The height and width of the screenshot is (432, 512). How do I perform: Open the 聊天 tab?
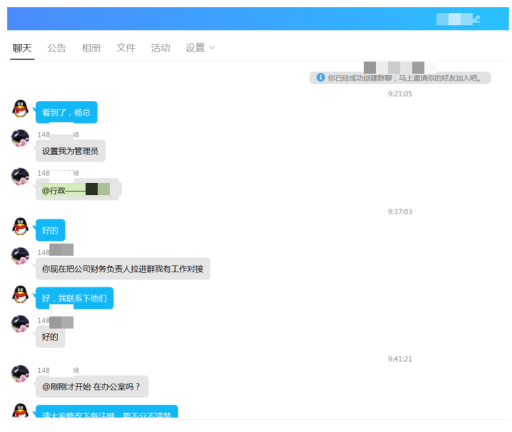tap(22, 48)
